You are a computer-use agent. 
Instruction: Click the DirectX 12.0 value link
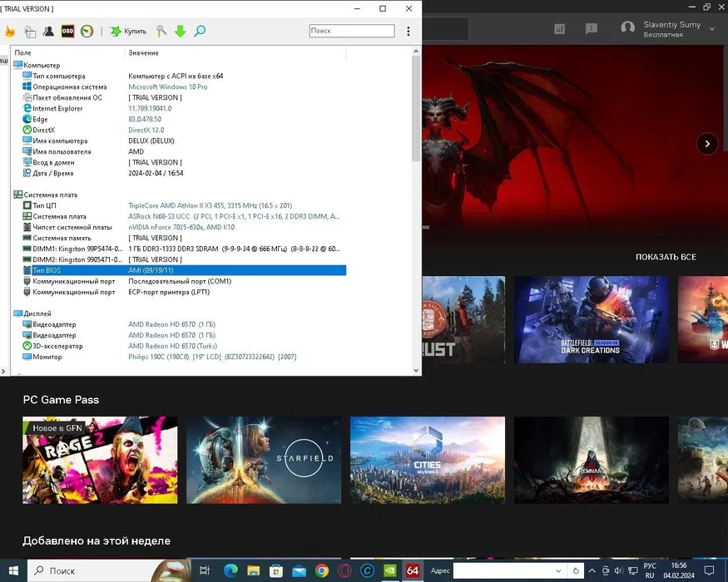tap(146, 130)
